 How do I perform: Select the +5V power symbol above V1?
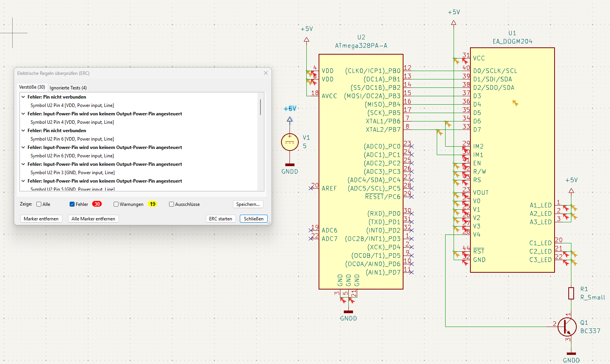pyautogui.click(x=290, y=120)
